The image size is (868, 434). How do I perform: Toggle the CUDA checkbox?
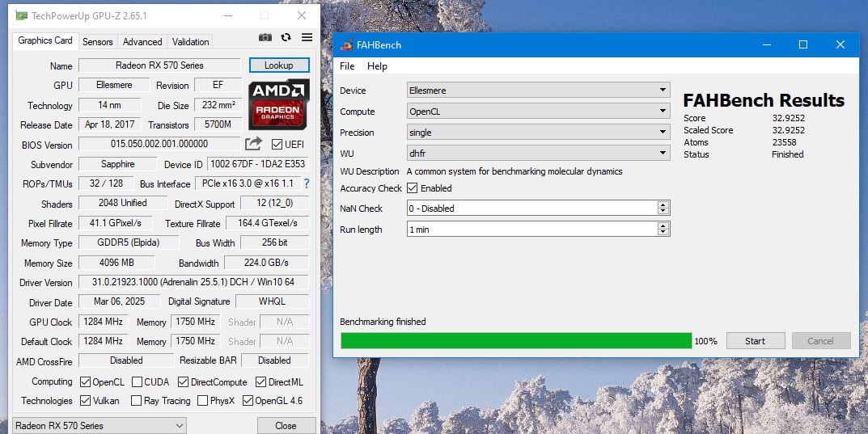137,382
